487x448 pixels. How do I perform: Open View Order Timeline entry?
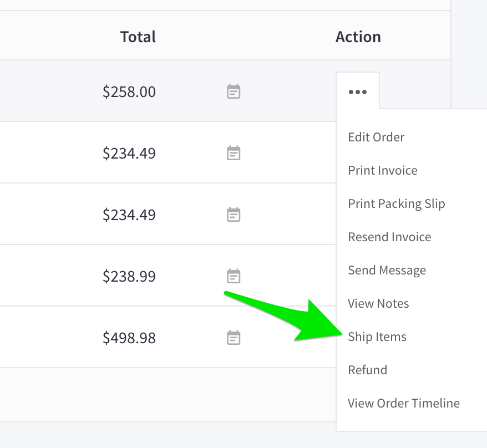point(403,403)
